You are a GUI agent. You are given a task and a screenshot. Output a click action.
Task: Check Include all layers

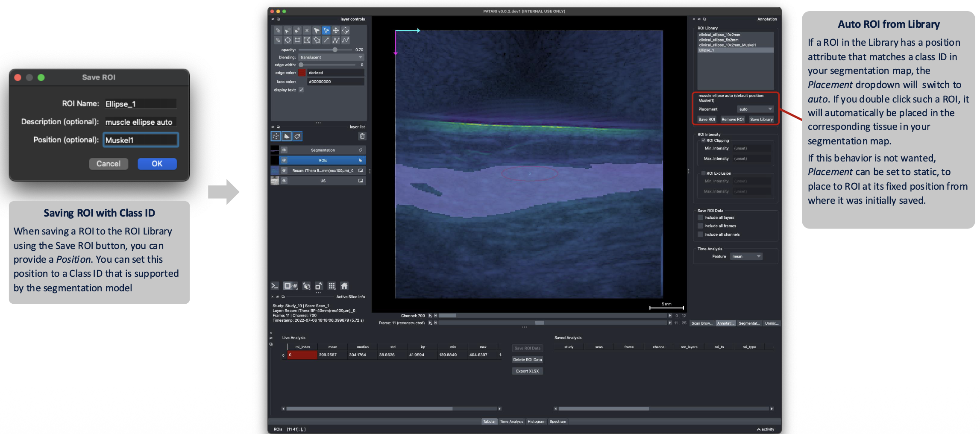(700, 217)
